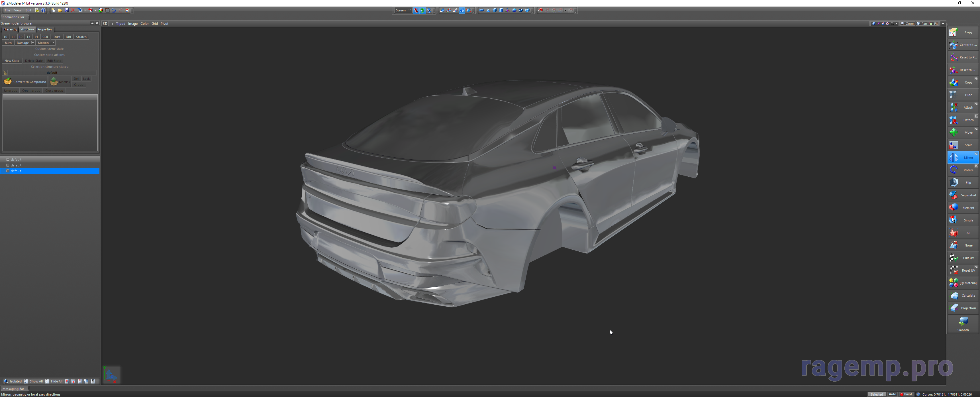Select the Rotate tool
Screen dimensions: 980x397
pos(963,170)
